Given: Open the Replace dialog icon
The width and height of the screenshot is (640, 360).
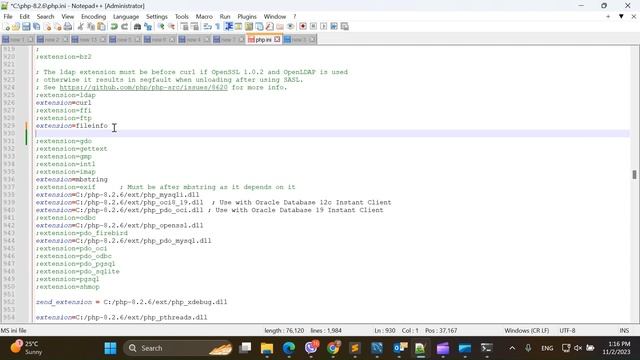Looking at the screenshot, I should (x=148, y=27).
